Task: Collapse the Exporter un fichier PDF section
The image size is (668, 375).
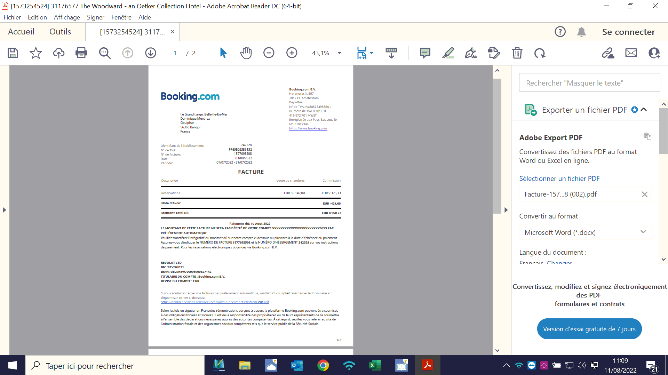Action: coord(644,110)
